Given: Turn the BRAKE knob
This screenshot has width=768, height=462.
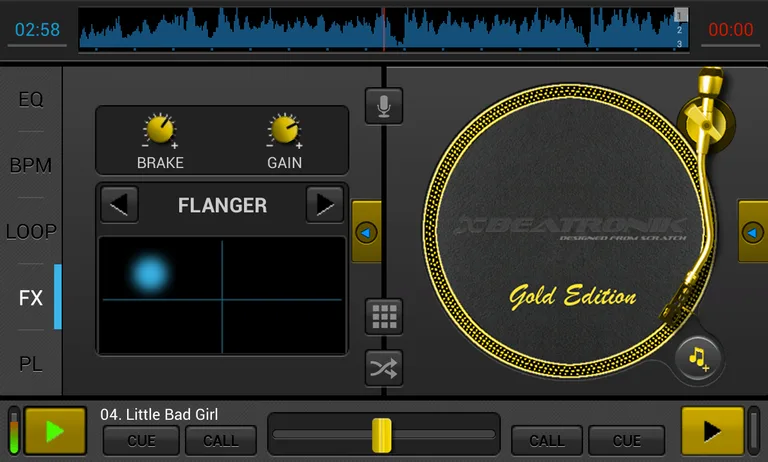Looking at the screenshot, I should coord(160,130).
